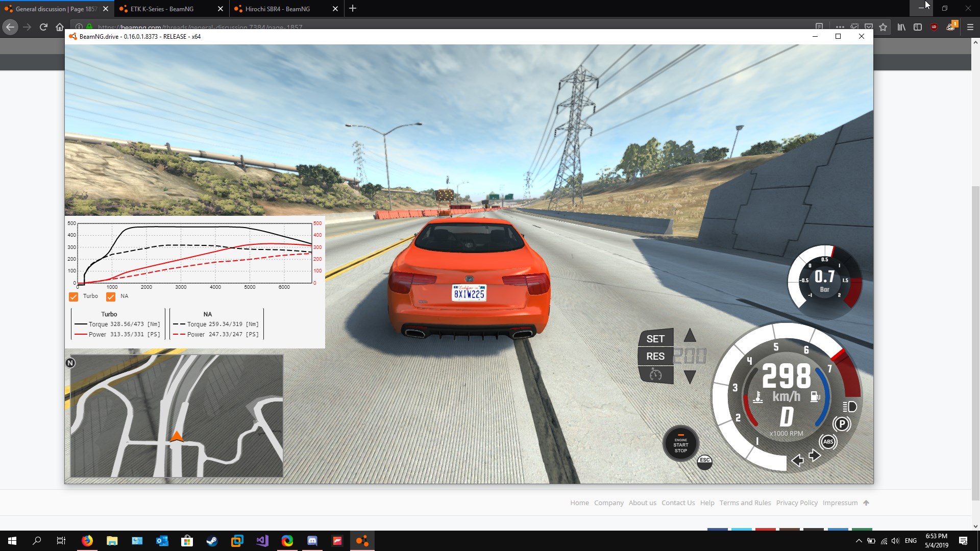
Task: Open the Contact Us footer link
Action: click(678, 503)
